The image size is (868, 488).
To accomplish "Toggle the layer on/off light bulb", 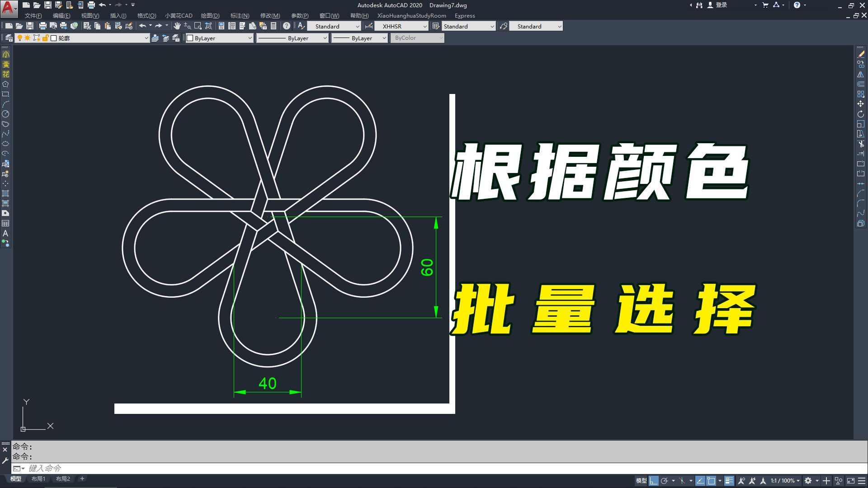I will pyautogui.click(x=20, y=38).
